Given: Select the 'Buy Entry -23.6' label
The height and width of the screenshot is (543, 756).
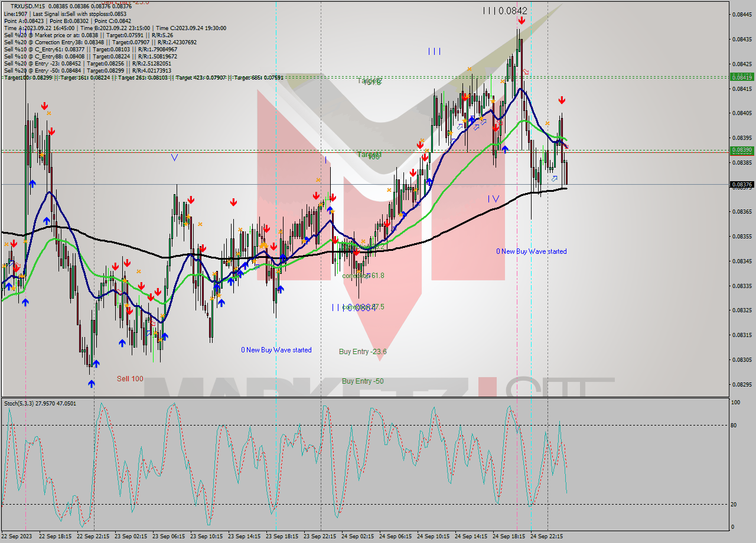Looking at the screenshot, I should tap(363, 352).
